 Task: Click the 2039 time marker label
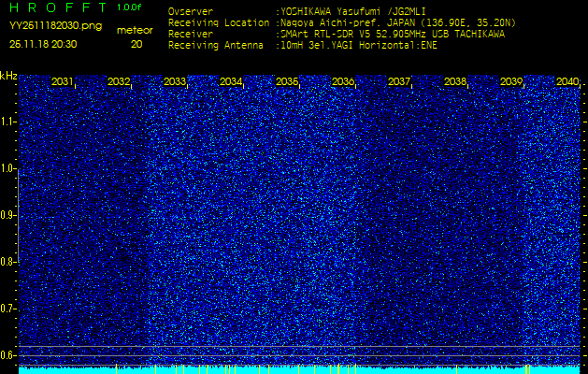pos(511,81)
